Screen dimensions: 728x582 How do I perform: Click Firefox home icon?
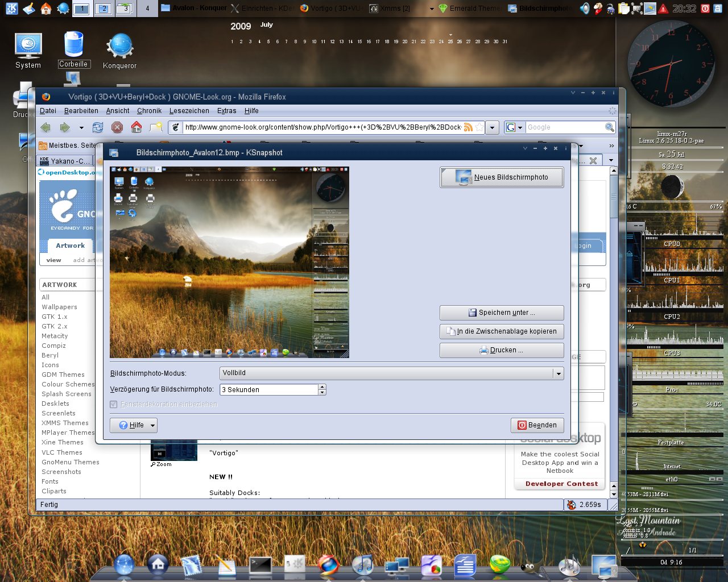click(136, 127)
